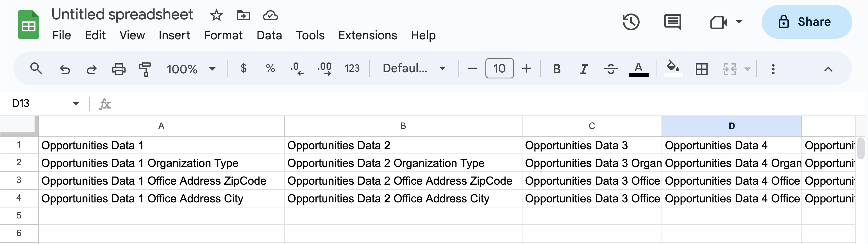The width and height of the screenshot is (868, 244).
Task: Click the Share button
Action: [x=807, y=22]
